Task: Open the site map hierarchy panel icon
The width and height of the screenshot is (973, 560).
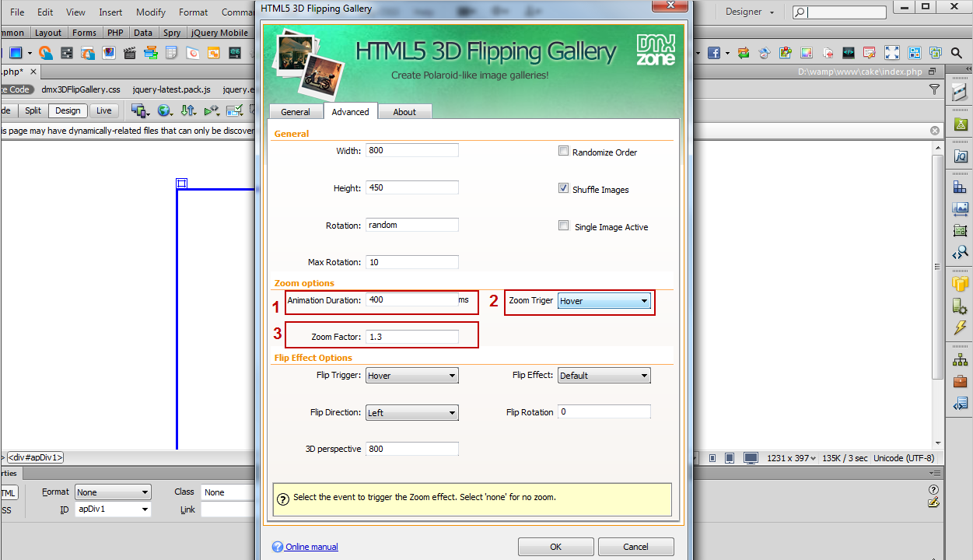Action: (961, 360)
